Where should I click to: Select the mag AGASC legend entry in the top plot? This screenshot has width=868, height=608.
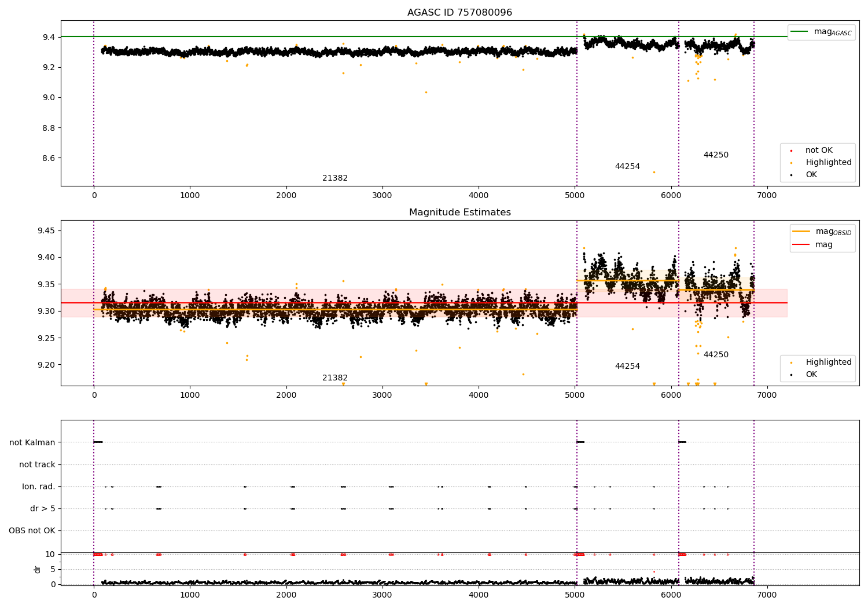[821, 32]
